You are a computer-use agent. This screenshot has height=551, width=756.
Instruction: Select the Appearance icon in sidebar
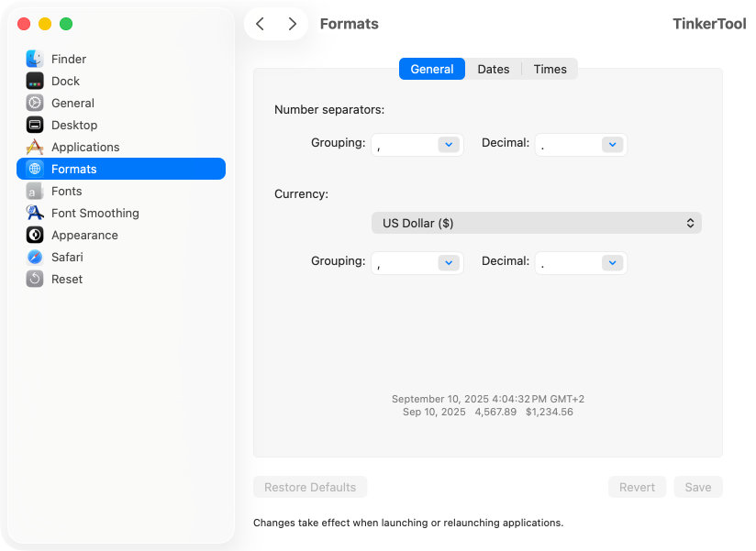35,235
